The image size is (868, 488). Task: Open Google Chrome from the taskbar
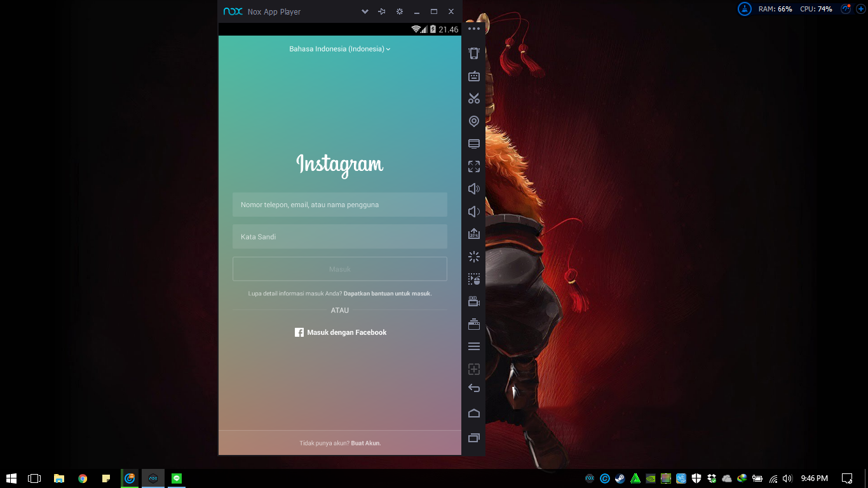pyautogui.click(x=83, y=478)
